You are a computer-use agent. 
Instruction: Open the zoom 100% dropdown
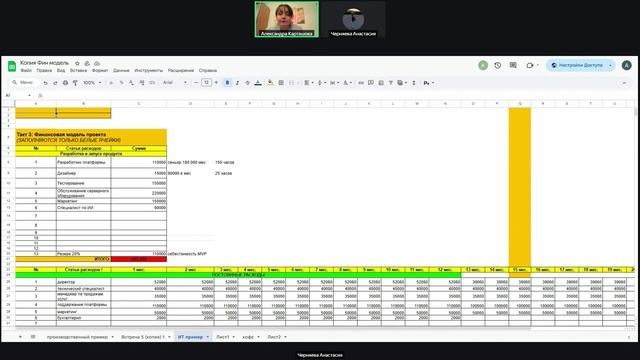click(92, 83)
